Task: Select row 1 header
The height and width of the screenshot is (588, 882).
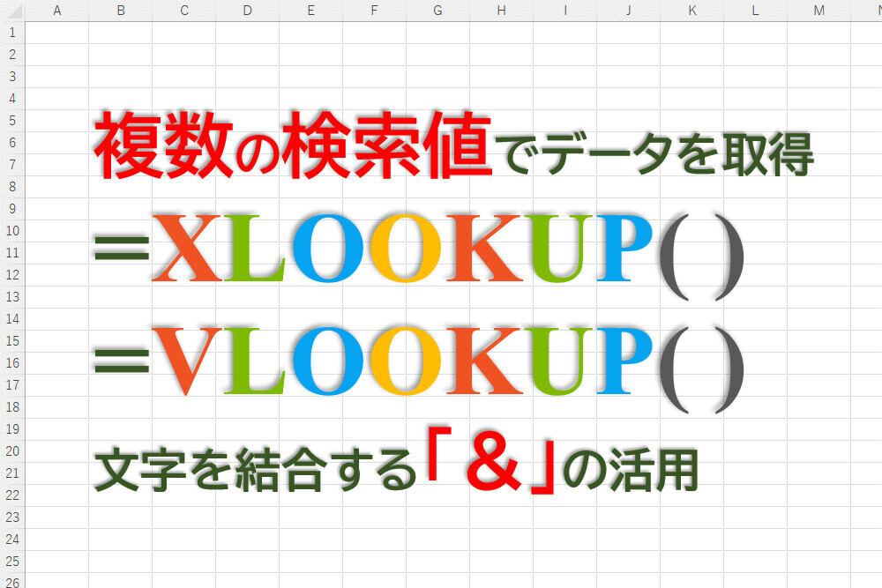Action: click(x=12, y=33)
